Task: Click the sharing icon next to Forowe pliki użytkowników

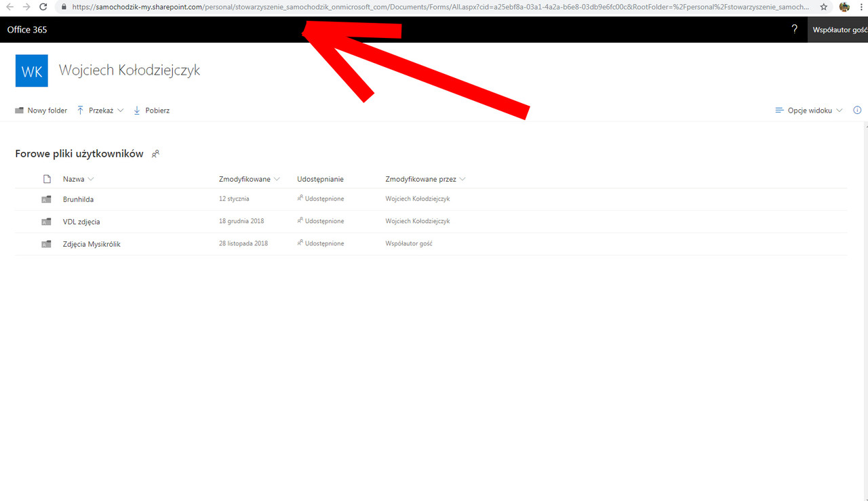Action: pos(155,154)
